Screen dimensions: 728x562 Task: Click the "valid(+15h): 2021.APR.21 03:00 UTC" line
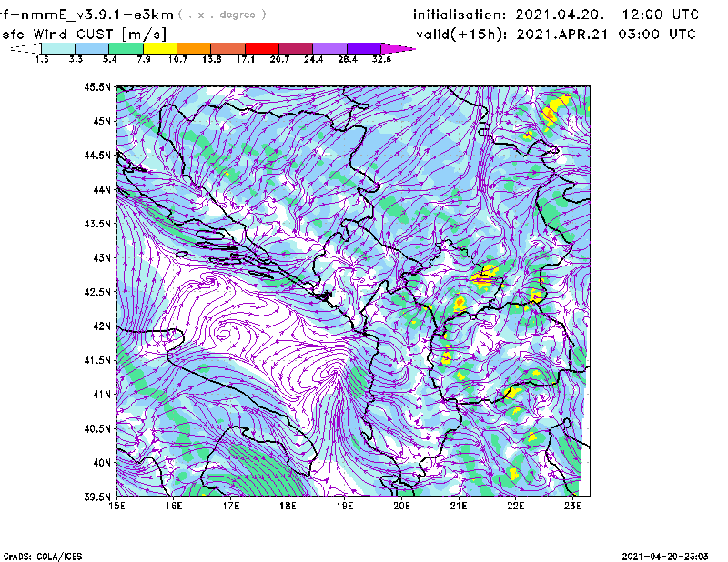[x=556, y=35]
